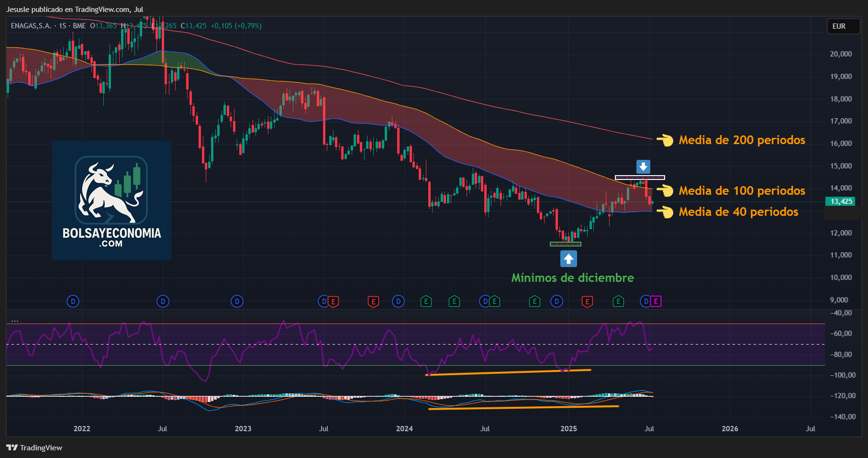868x458 pixels.
Task: Click the 2026 label on time axis
Action: tap(730, 429)
